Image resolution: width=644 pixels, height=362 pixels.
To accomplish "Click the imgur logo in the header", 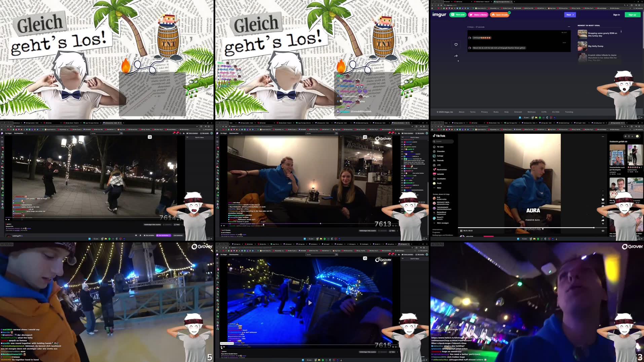I will [439, 14].
